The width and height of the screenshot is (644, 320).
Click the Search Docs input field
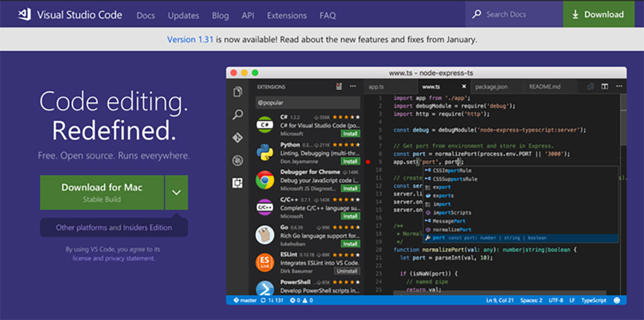[514, 14]
